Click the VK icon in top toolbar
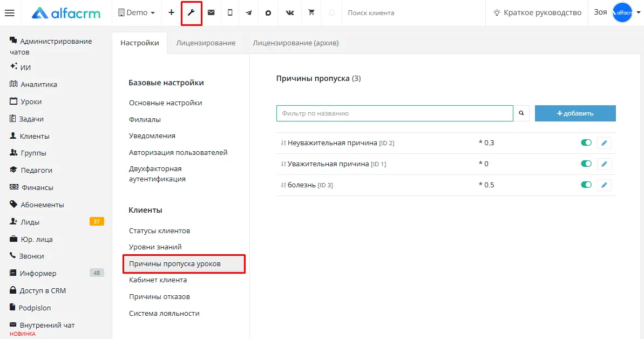 290,13
